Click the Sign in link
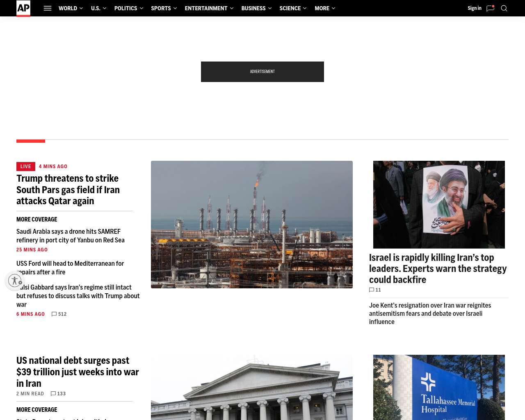Viewport: 525px width, 420px height. tap(475, 8)
